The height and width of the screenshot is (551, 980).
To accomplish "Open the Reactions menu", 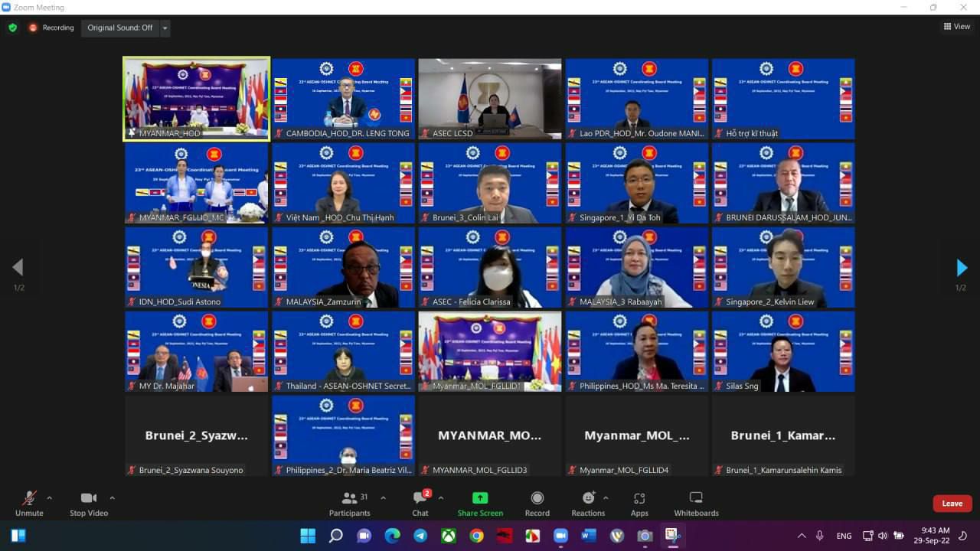I will pyautogui.click(x=587, y=503).
